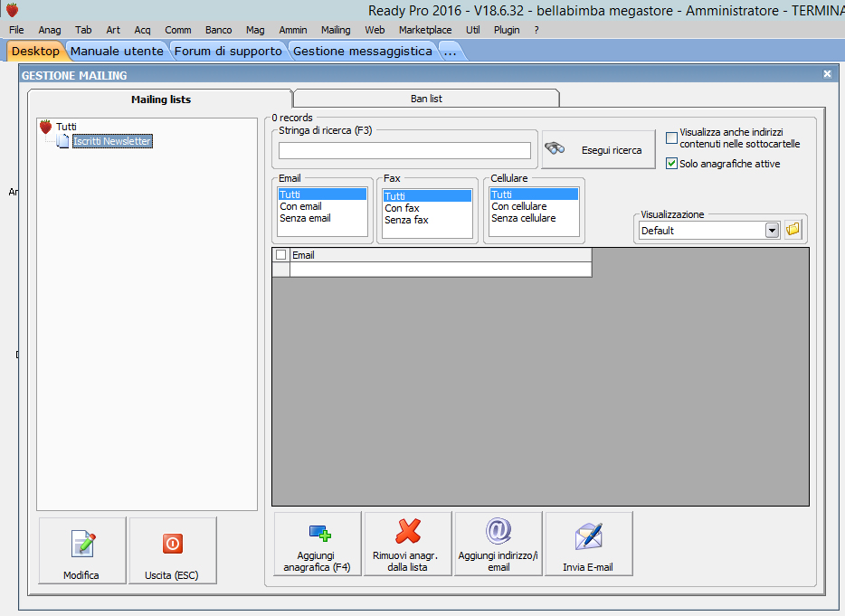Close the Gestione Mailing window
This screenshot has width=845, height=616.
[827, 74]
